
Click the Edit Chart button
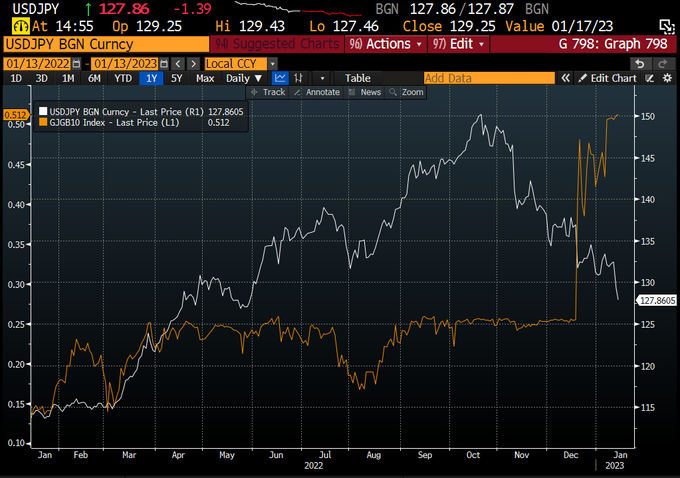pyautogui.click(x=608, y=78)
